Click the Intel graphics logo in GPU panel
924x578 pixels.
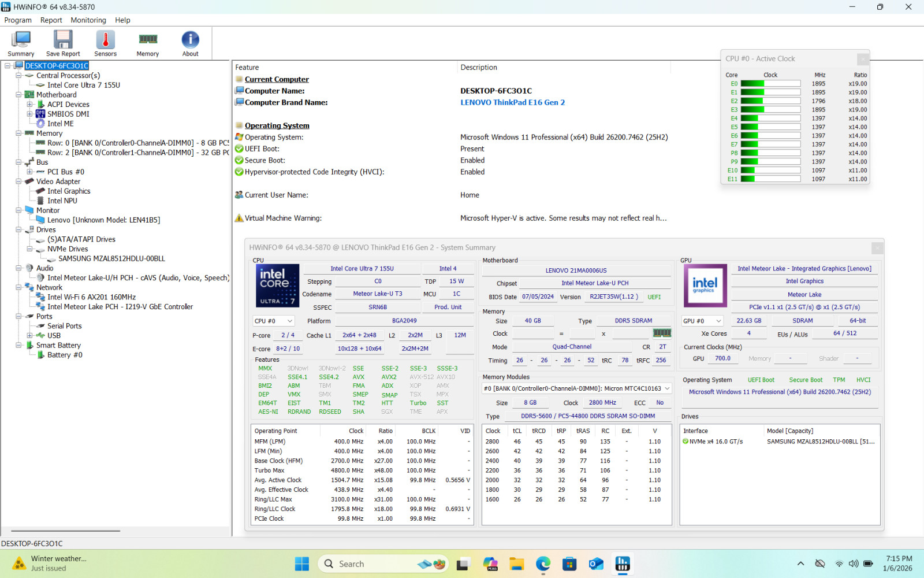[x=705, y=286]
